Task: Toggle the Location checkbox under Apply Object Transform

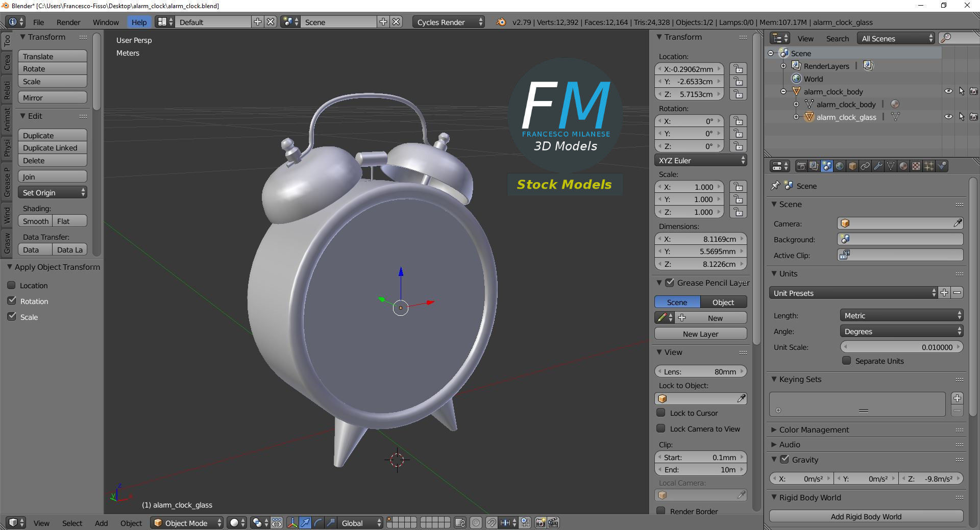Action: (11, 285)
